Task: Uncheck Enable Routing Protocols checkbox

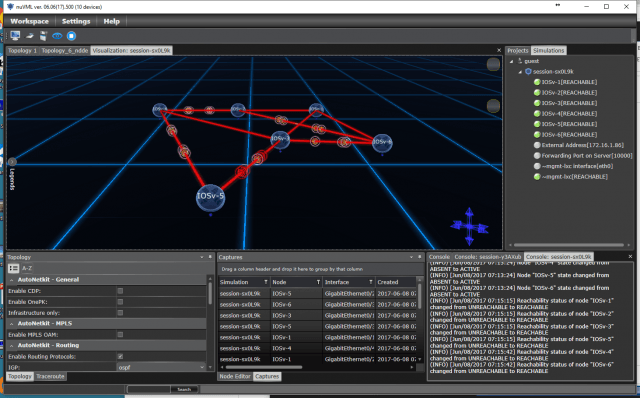Action: tap(120, 356)
